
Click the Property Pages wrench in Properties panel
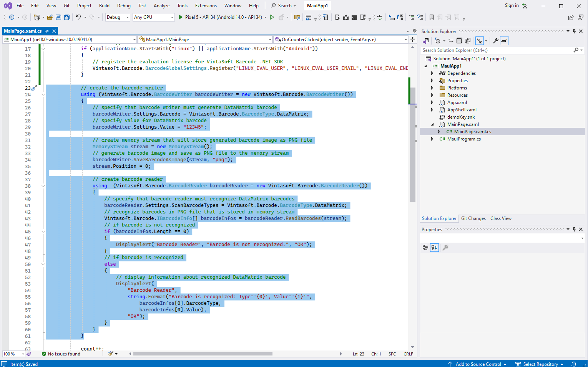click(445, 248)
